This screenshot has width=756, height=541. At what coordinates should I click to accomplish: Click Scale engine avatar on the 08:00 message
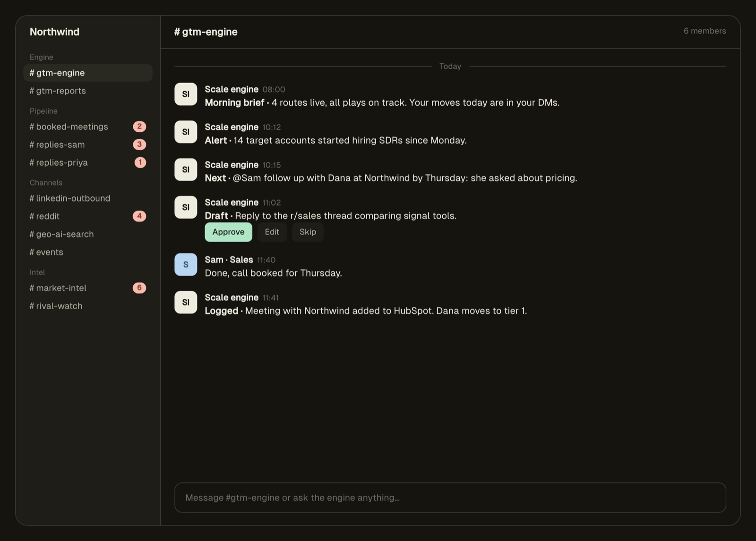click(x=186, y=94)
